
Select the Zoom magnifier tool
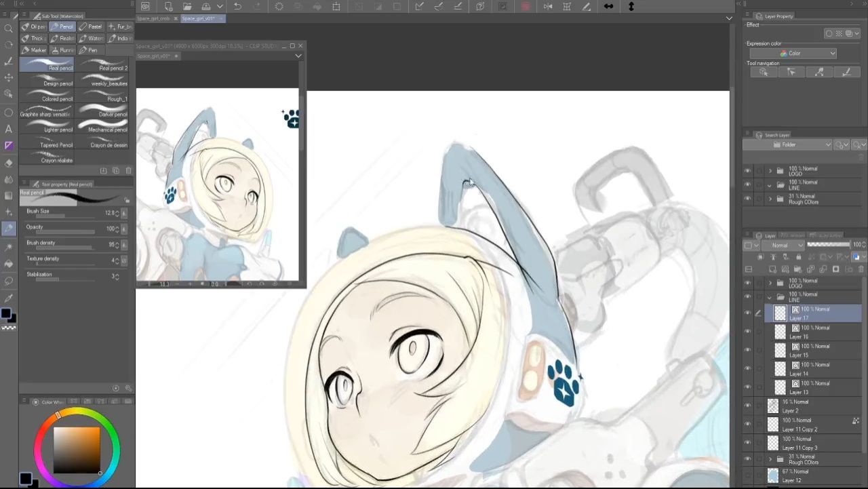click(9, 28)
